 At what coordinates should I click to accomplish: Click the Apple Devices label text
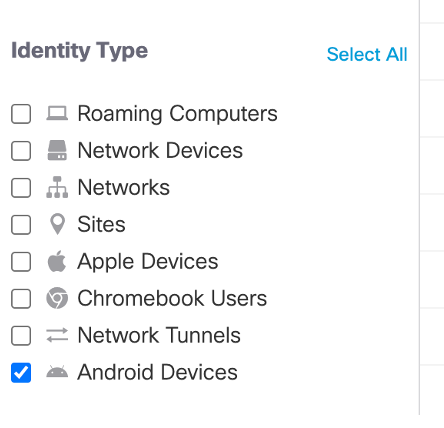pyautogui.click(x=148, y=261)
